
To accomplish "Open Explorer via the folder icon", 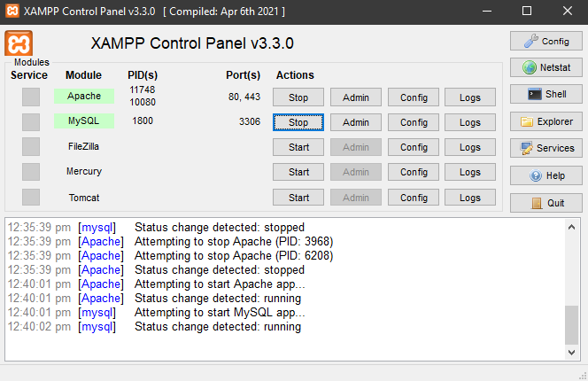I will click(x=546, y=121).
